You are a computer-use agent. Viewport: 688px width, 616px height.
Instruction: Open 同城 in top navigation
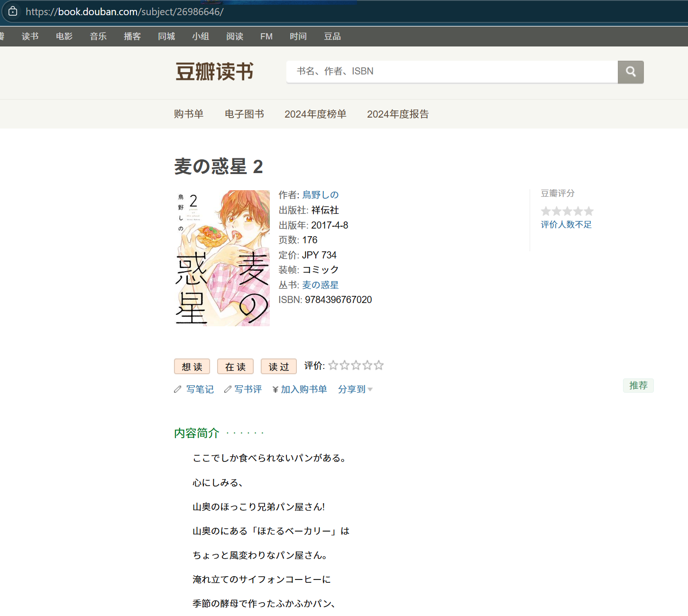coord(166,37)
